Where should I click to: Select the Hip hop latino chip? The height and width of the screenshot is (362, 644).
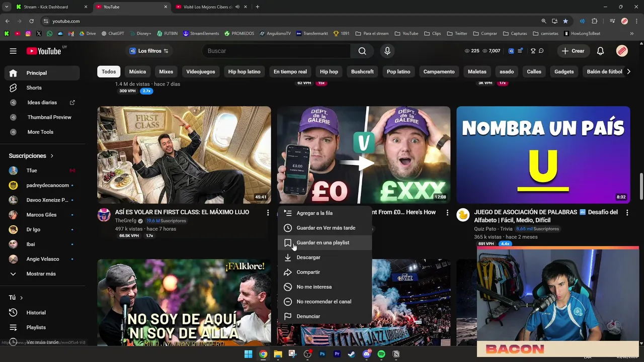[x=244, y=71]
